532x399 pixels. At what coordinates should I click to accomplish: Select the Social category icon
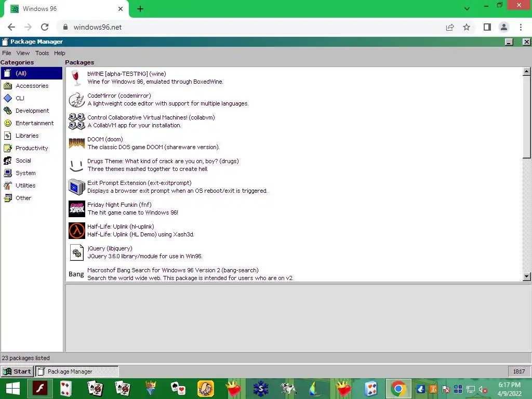(x=8, y=161)
